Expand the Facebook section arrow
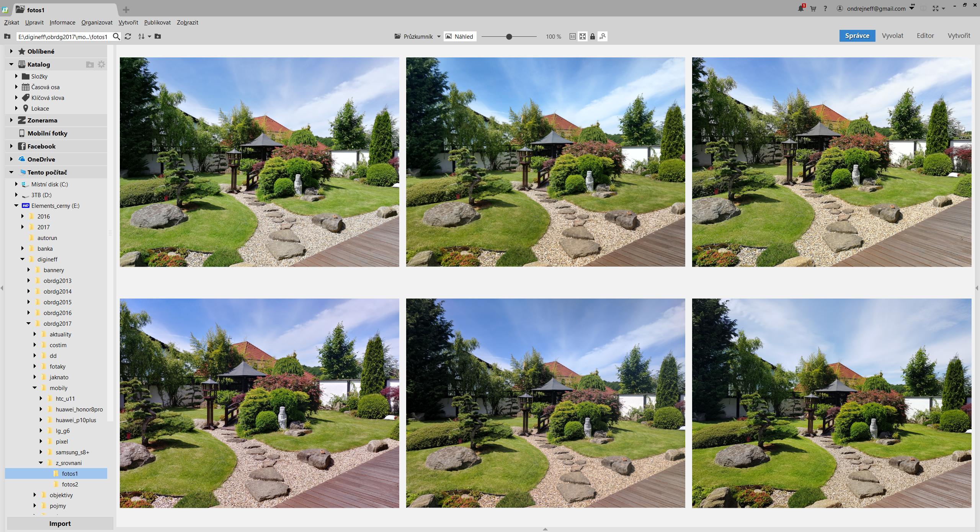 (x=11, y=146)
